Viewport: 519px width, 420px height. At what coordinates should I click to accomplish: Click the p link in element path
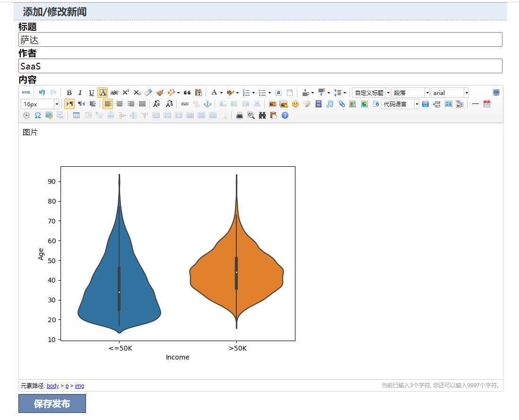67,386
